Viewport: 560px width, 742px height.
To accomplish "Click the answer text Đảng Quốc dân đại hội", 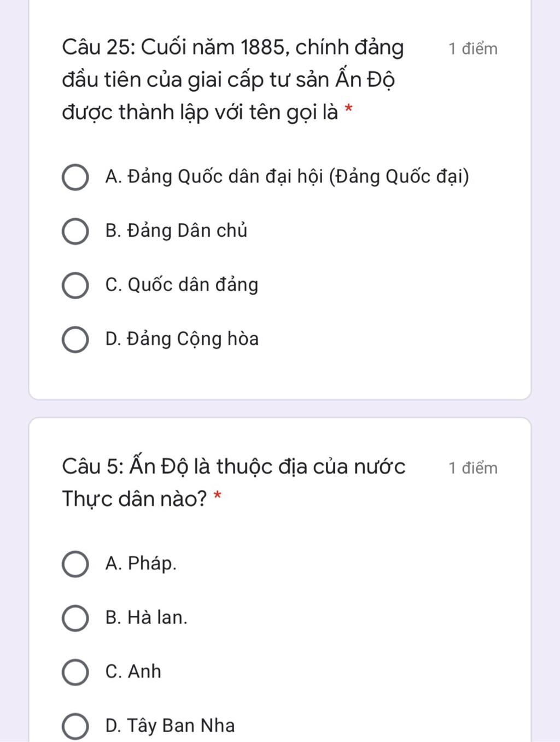I will click(287, 177).
